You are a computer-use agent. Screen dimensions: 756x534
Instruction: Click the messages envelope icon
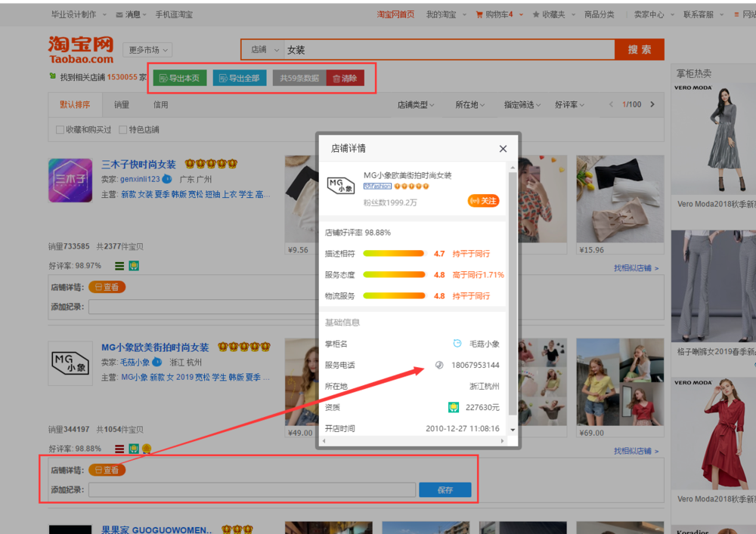click(x=119, y=15)
